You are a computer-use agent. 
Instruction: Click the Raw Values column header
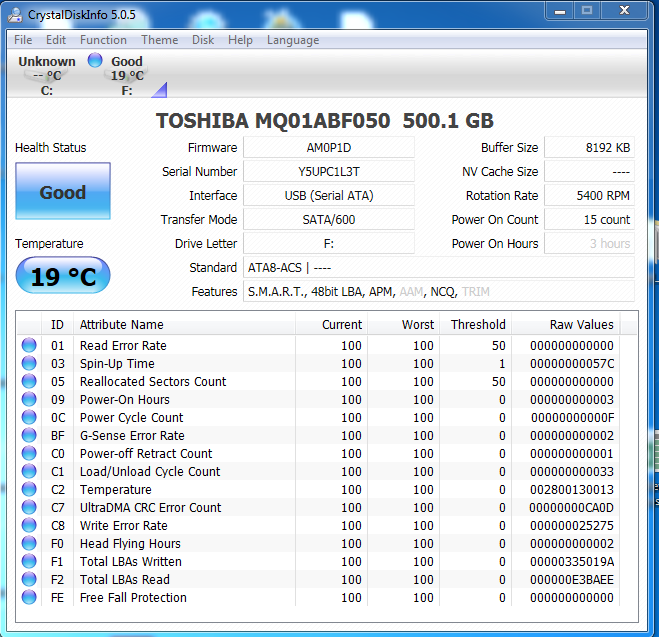click(565, 324)
